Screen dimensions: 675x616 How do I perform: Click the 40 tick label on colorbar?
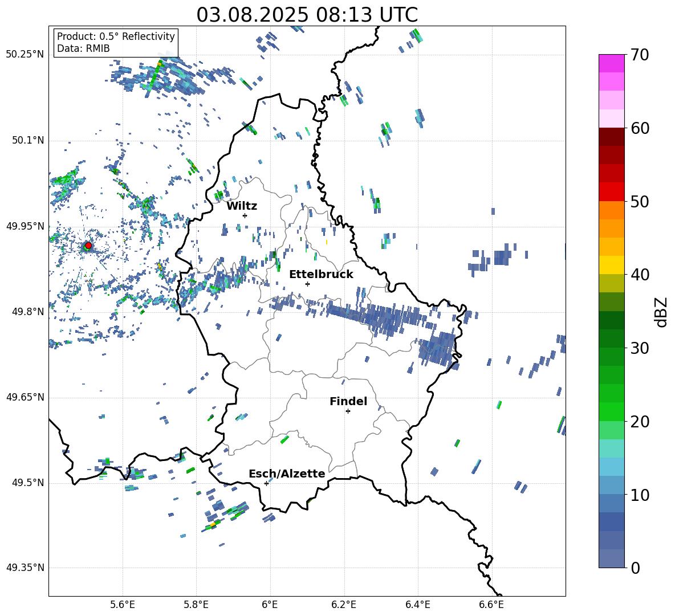[x=639, y=275]
